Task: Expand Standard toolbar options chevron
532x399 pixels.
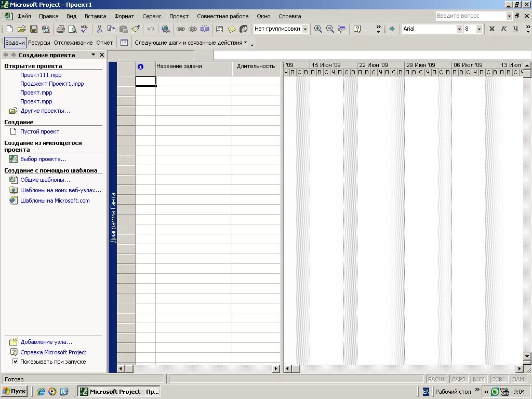Action: (x=379, y=29)
